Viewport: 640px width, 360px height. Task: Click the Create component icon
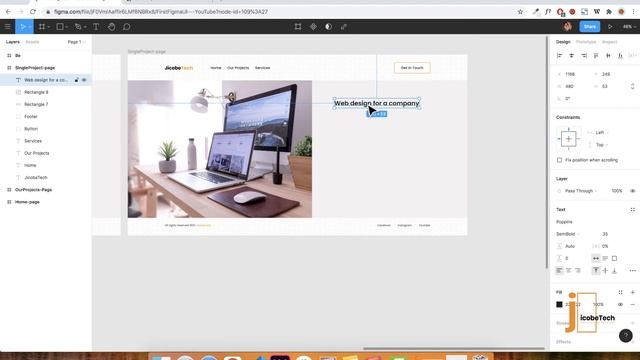[x=313, y=27]
